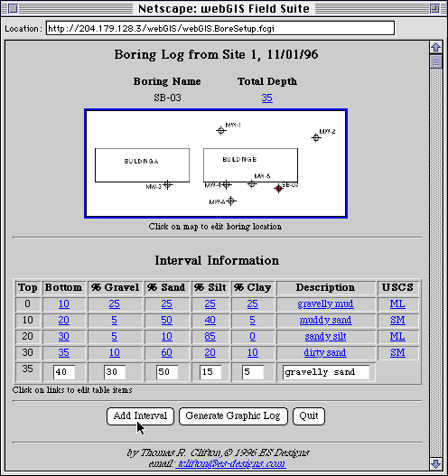Edit % Sand value 50 in muddy sand row
The width and height of the screenshot is (448, 476).
(166, 320)
